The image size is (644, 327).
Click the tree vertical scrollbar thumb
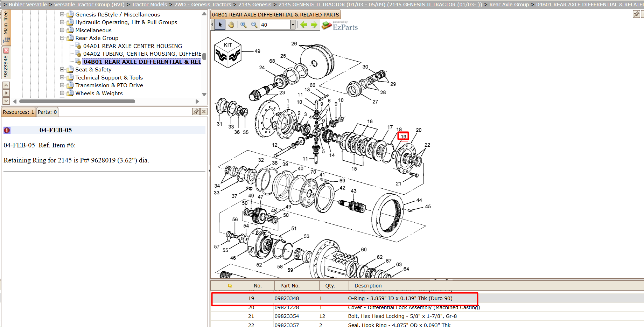[x=204, y=56]
